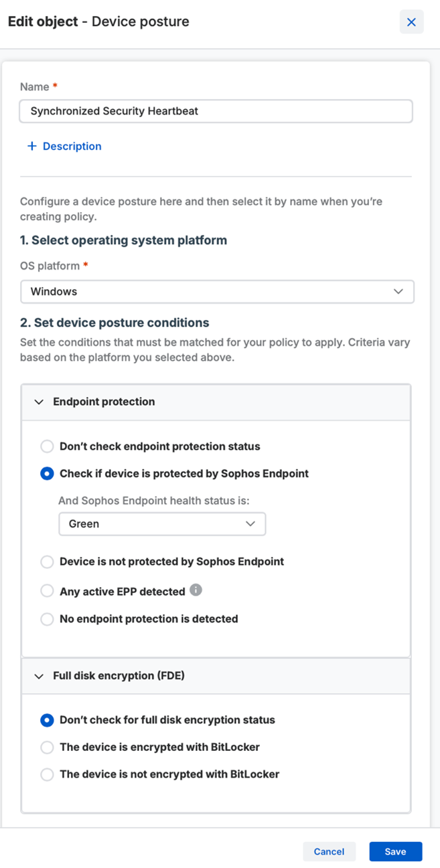Click the X close icon on the dialog

[x=411, y=21]
